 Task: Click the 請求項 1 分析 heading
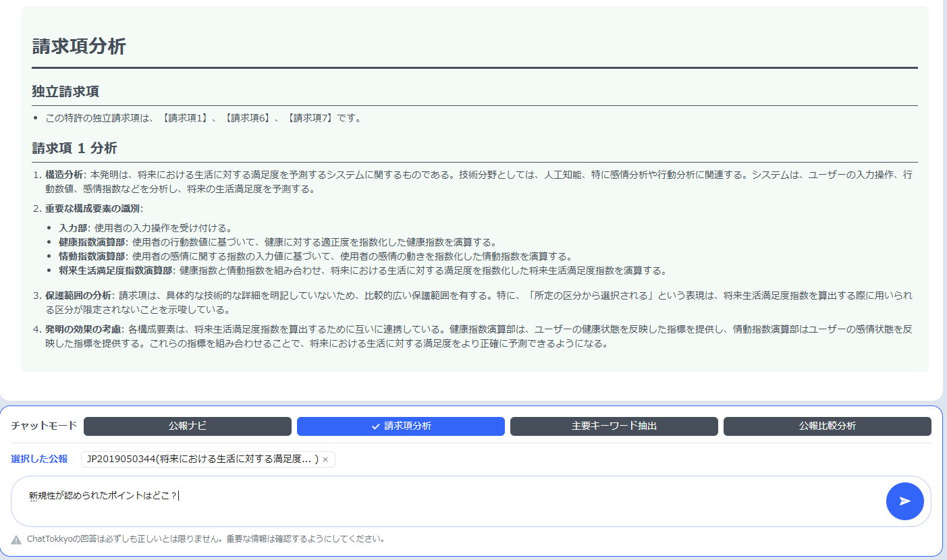(x=72, y=146)
